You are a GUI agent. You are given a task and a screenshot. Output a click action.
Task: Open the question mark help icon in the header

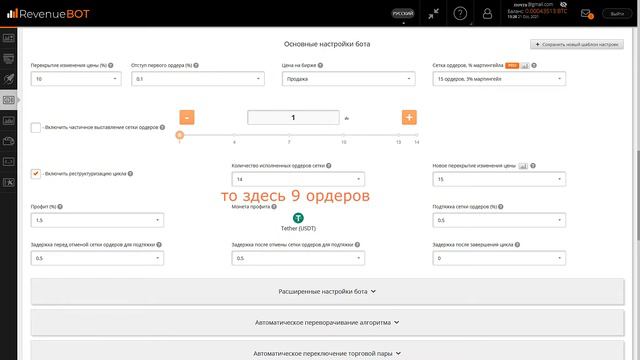pos(460,14)
